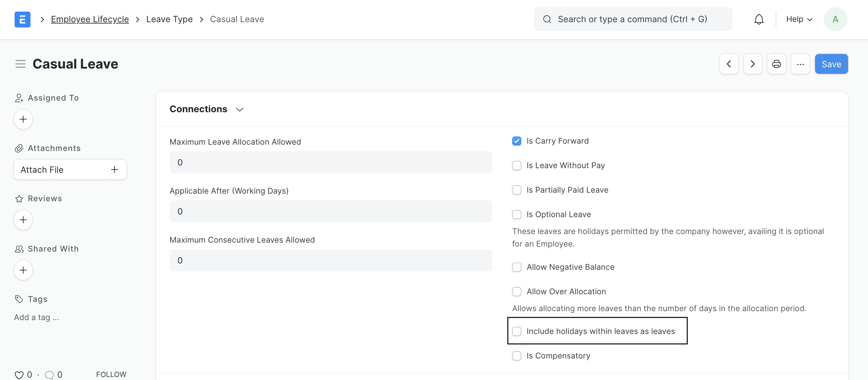Add a review in the Reviews section
Viewport: 868px width, 380px height.
(x=23, y=220)
